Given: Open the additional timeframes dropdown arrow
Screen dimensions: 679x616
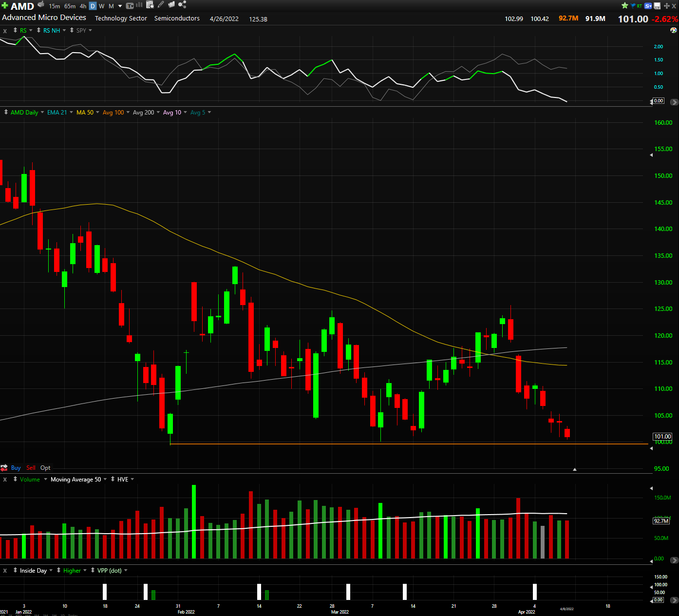Looking at the screenshot, I should 120,6.
